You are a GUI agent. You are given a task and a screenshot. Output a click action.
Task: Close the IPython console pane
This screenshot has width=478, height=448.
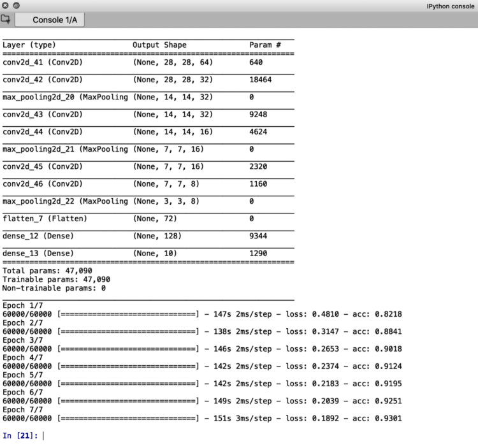click(5, 5)
